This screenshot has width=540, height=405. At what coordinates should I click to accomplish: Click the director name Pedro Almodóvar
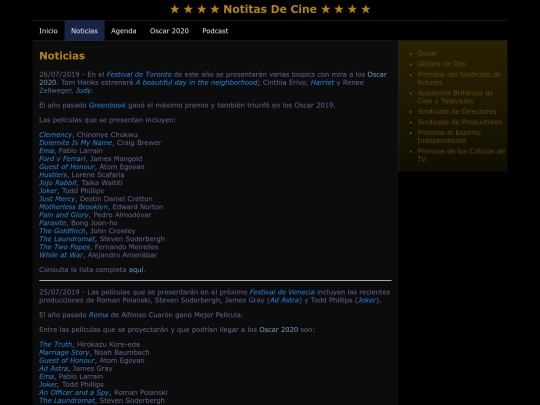(x=122, y=215)
